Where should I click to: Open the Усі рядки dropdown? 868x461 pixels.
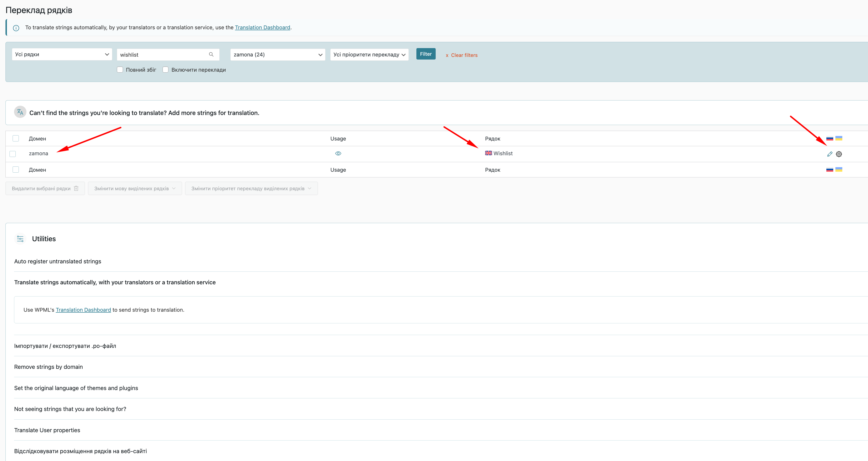[62, 54]
